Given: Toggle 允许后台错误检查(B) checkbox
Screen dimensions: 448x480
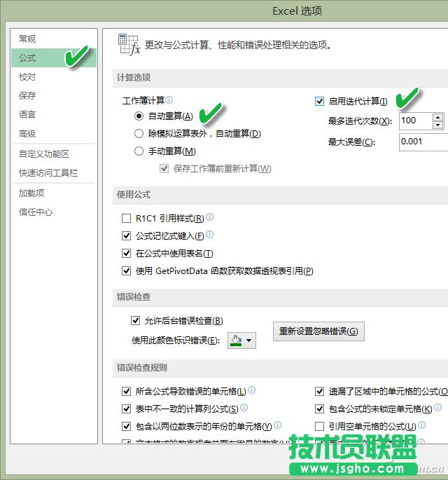Looking at the screenshot, I should tap(136, 320).
